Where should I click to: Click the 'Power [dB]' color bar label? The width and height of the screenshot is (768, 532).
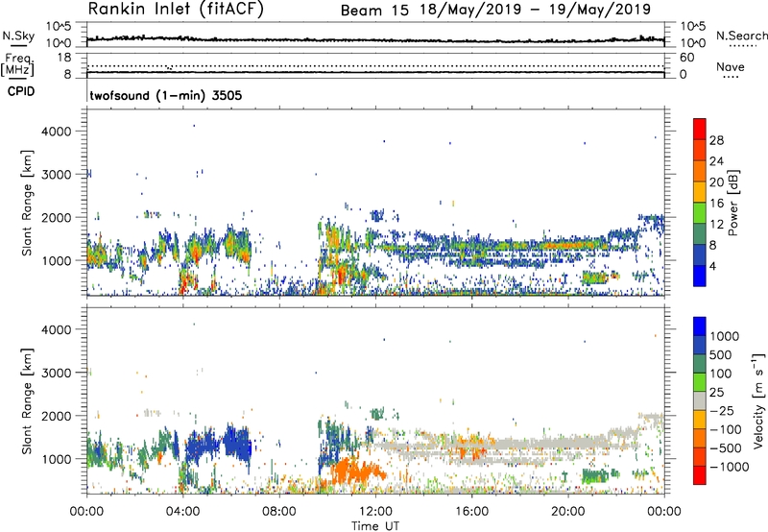pyautogui.click(x=732, y=203)
